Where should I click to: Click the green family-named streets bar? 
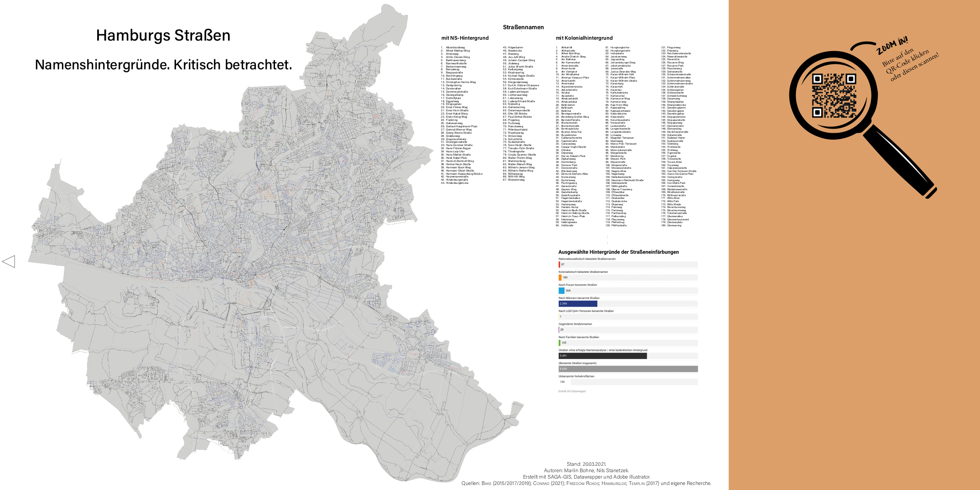tap(560, 343)
